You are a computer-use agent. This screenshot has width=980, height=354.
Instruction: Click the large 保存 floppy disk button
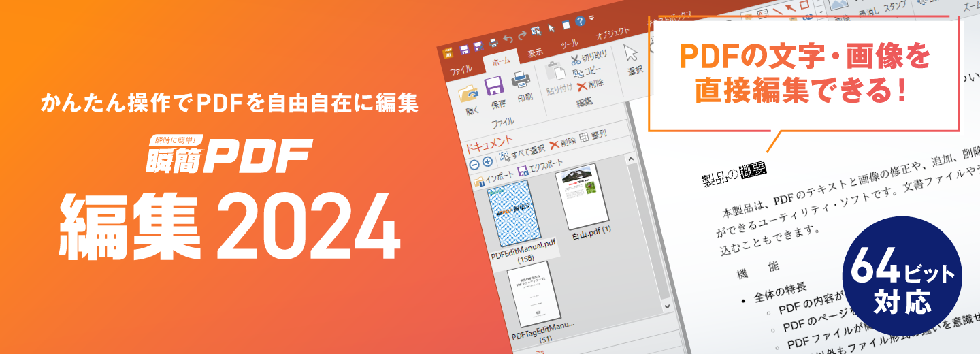click(497, 93)
